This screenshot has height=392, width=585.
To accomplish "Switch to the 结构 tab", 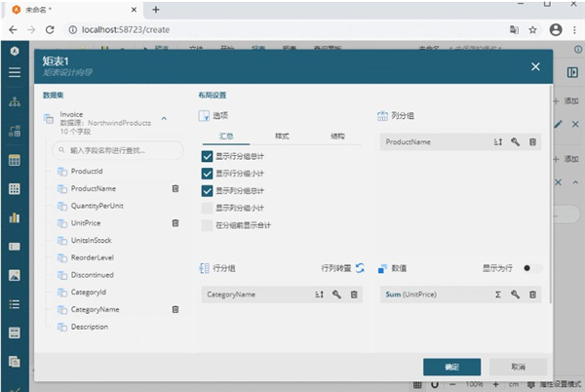I will tap(337, 137).
